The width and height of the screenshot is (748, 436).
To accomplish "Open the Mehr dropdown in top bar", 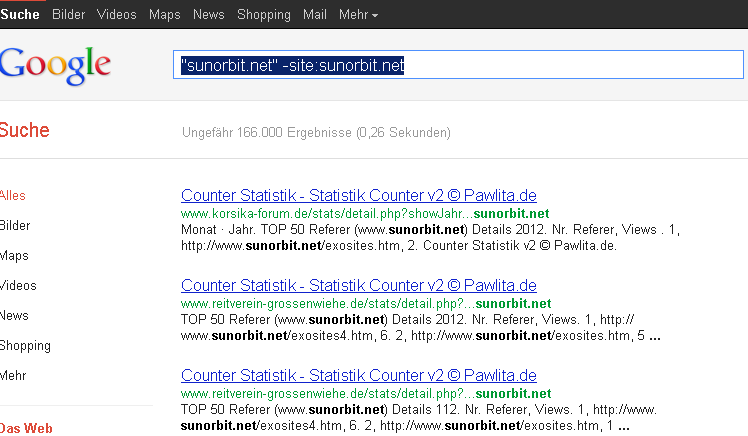I will [x=358, y=15].
